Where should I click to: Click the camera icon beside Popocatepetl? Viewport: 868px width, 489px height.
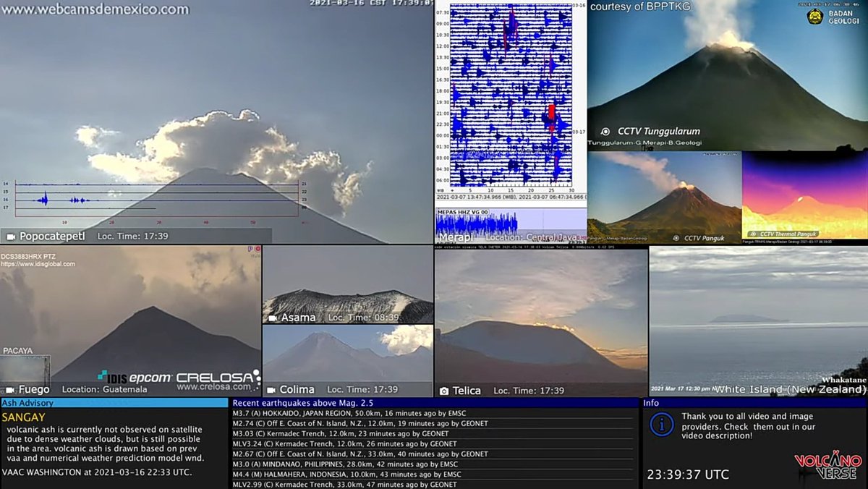coord(11,237)
